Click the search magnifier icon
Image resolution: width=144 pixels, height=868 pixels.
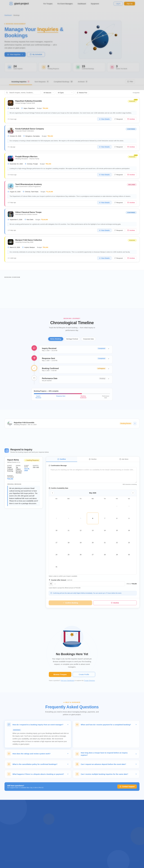7,93
